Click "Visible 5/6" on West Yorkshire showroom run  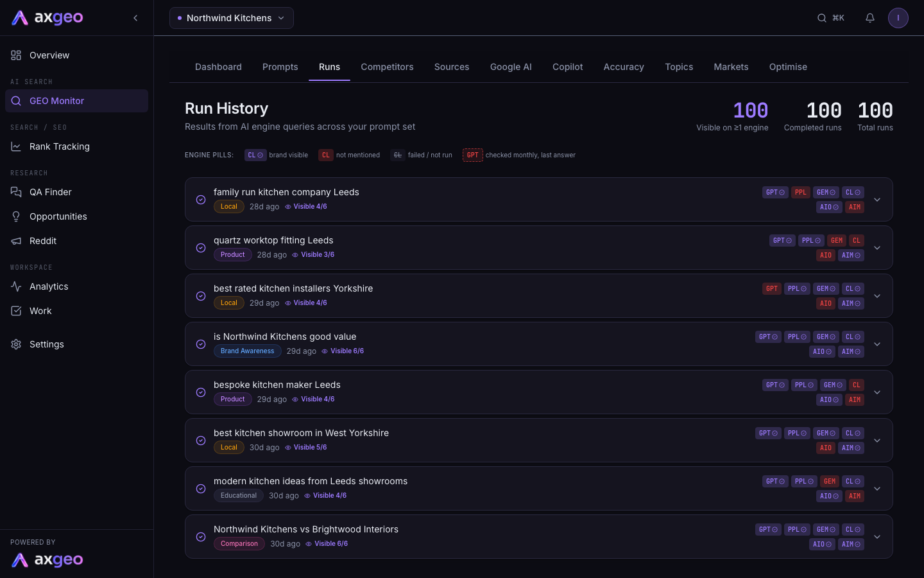tap(306, 448)
